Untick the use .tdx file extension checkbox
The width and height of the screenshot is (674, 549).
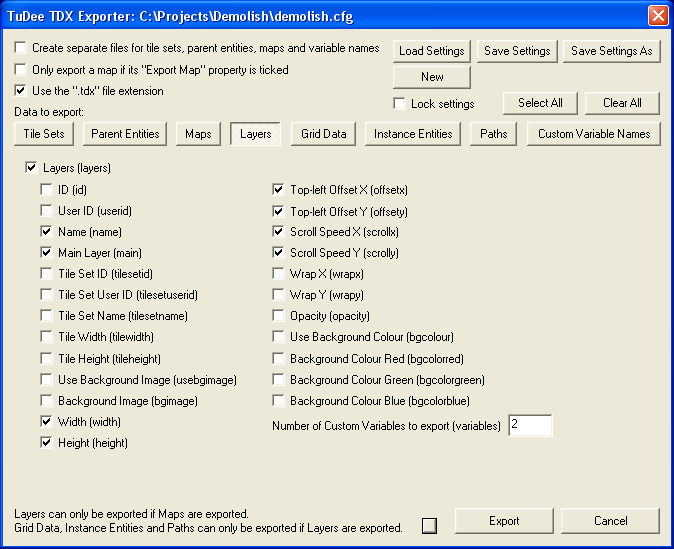(x=21, y=90)
